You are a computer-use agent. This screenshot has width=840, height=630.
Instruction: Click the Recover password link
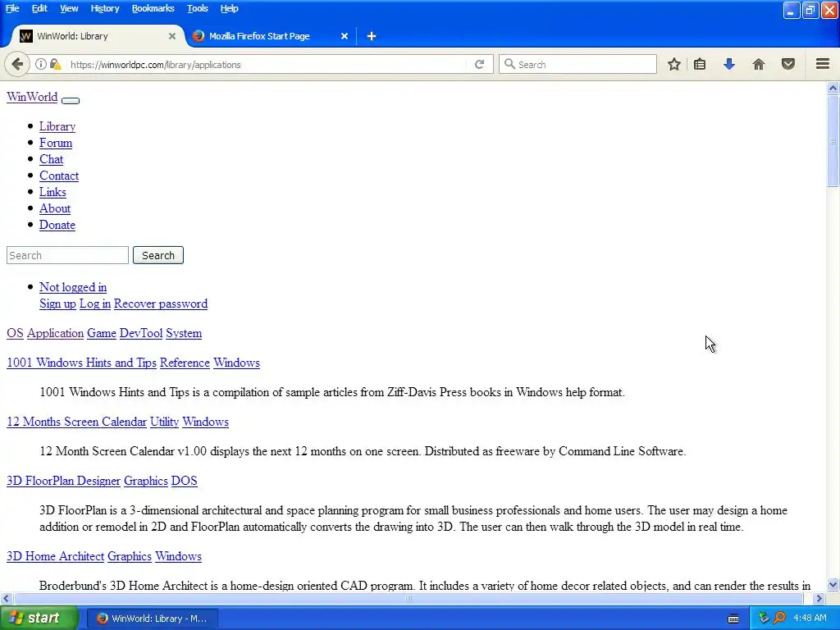[x=161, y=304]
